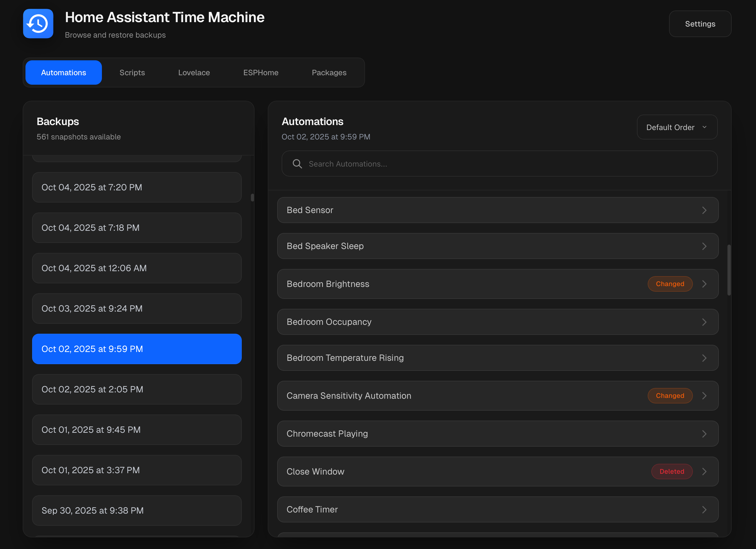Open the Default Order sort dropdown
This screenshot has height=549, width=756.
click(x=677, y=127)
